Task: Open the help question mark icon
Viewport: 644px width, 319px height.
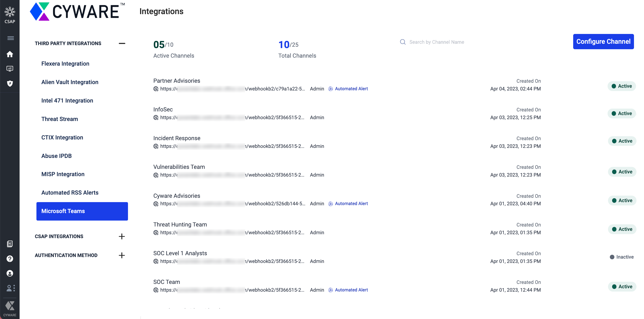Action: [10, 258]
